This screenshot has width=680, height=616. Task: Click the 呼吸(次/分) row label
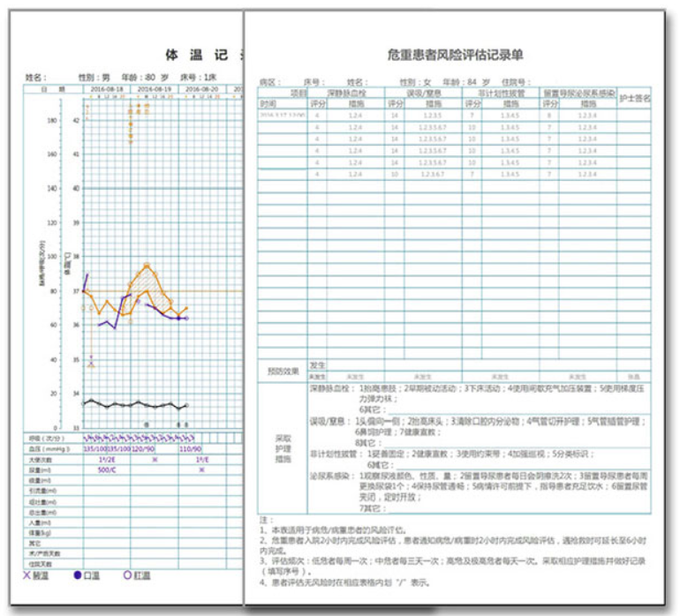pos(47,439)
